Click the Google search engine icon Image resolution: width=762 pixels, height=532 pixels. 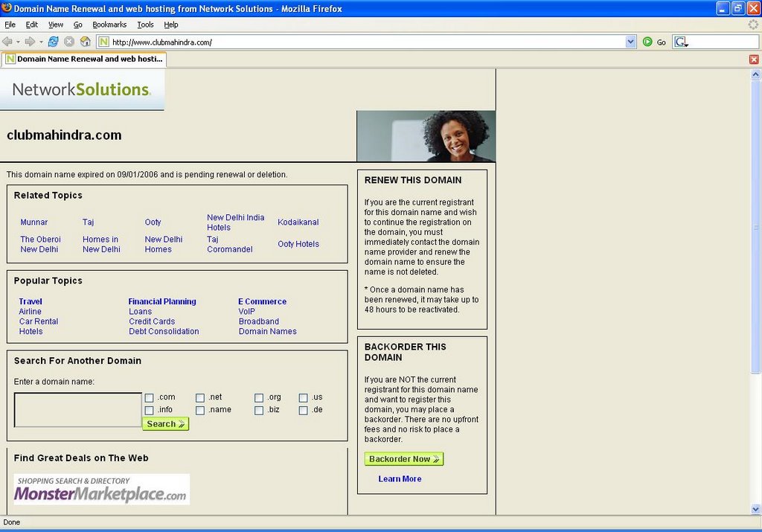681,42
